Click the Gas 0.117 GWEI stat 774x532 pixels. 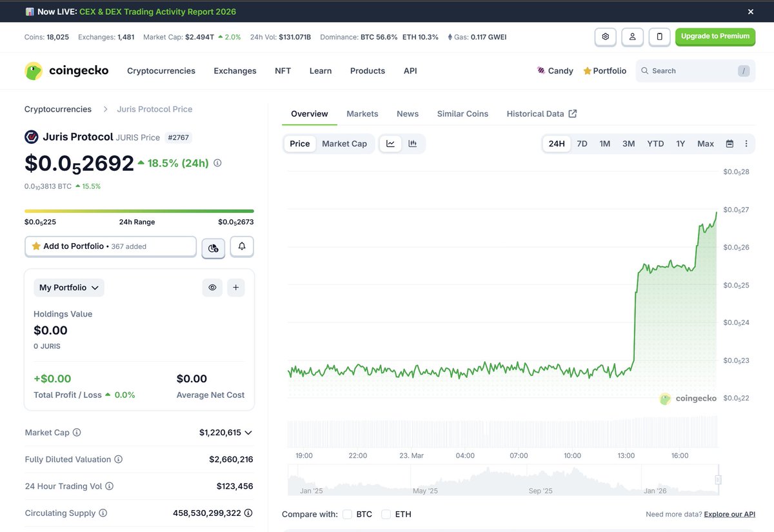477,37
